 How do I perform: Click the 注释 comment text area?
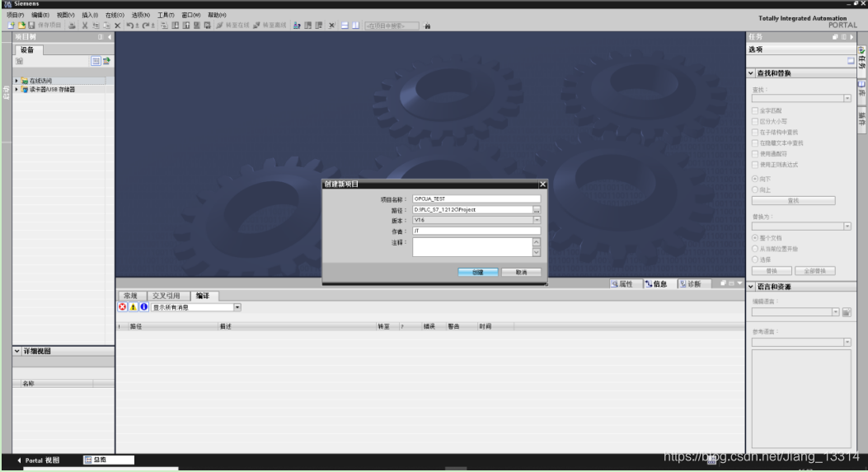tap(472, 247)
